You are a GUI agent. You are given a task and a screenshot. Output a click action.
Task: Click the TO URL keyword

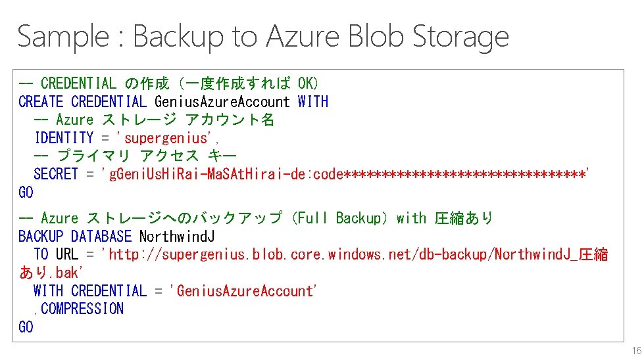point(56,254)
